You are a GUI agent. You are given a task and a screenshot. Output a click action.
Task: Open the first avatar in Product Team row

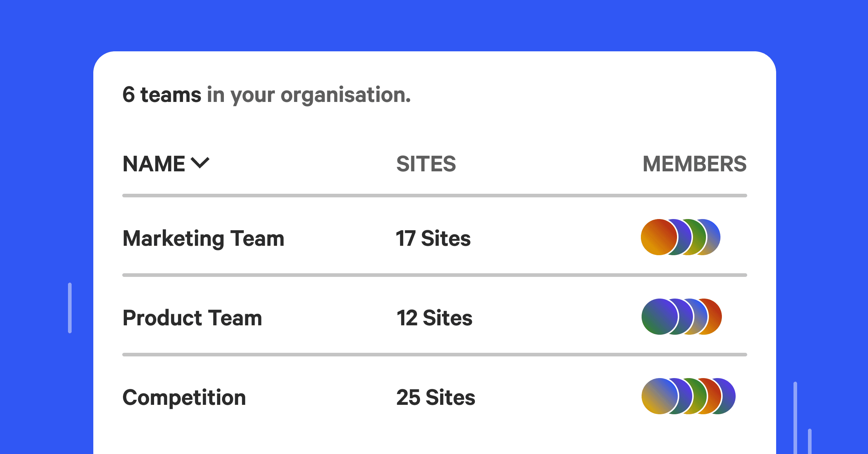(659, 317)
